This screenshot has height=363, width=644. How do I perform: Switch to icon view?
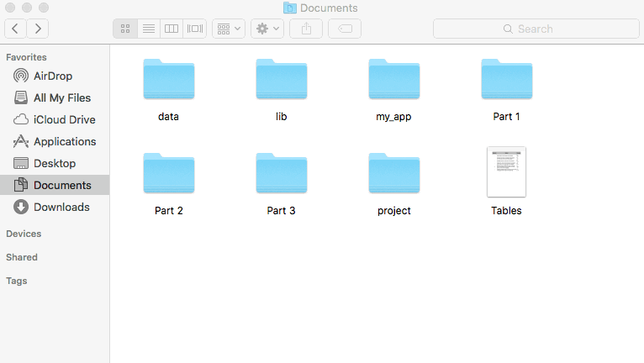[125, 29]
